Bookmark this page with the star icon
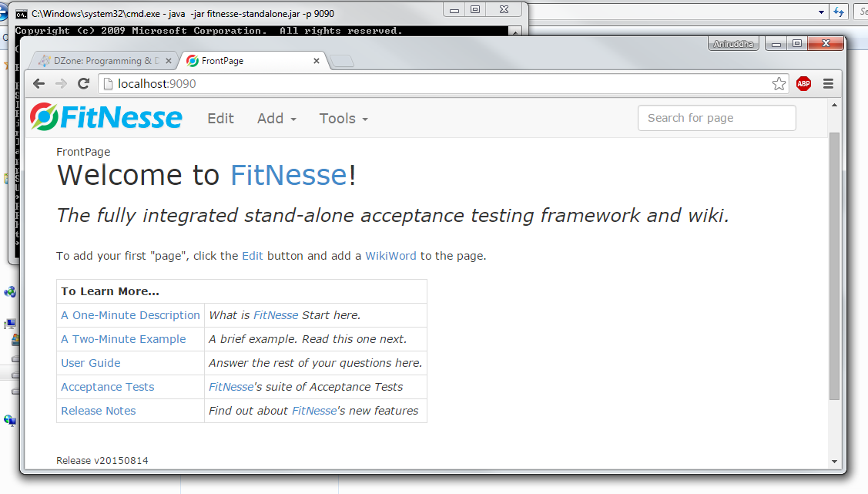 coord(779,84)
